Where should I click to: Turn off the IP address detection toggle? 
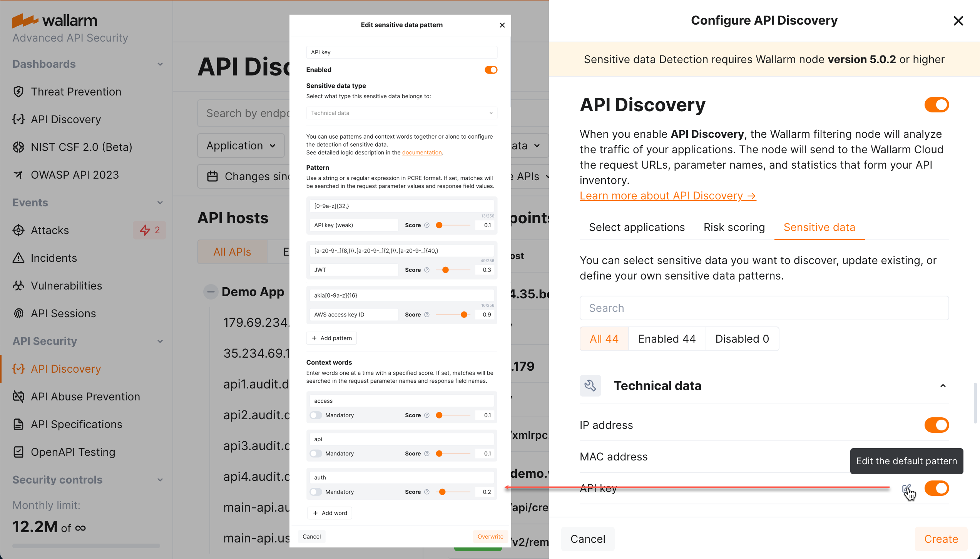tap(937, 425)
